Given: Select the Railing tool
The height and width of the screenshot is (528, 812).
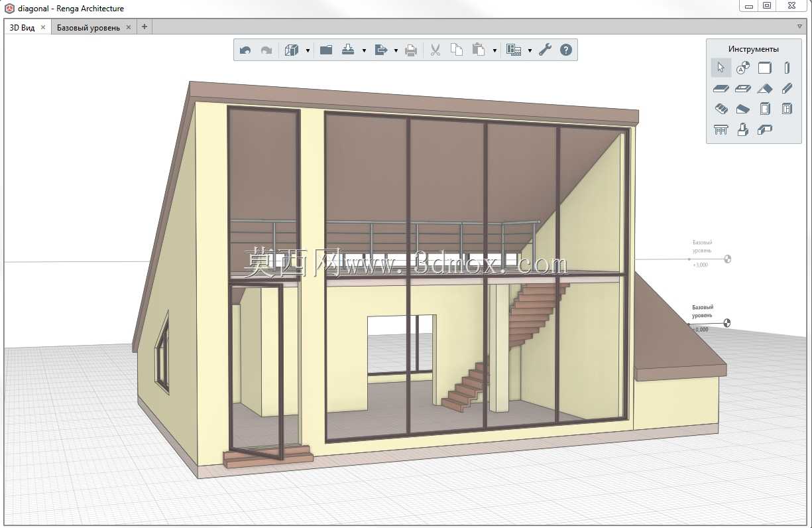Looking at the screenshot, I should pos(721,130).
